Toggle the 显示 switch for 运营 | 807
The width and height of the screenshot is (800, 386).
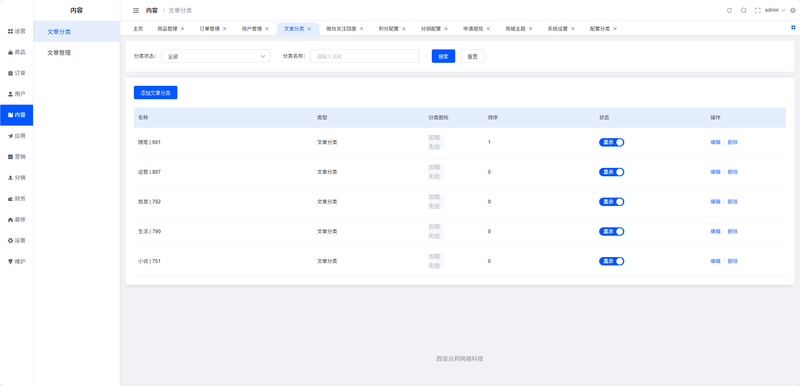click(611, 172)
